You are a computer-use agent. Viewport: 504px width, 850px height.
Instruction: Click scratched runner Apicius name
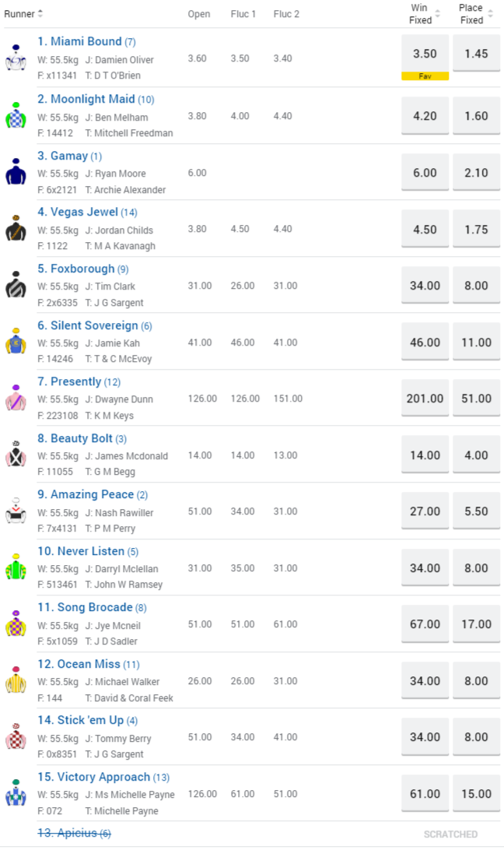(x=68, y=834)
